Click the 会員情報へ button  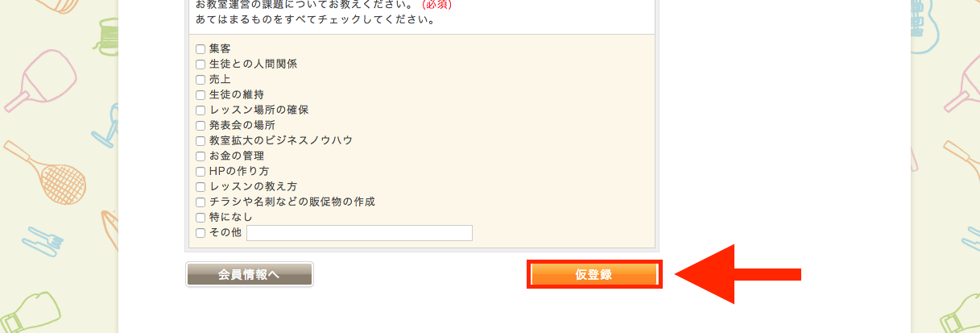(x=249, y=275)
